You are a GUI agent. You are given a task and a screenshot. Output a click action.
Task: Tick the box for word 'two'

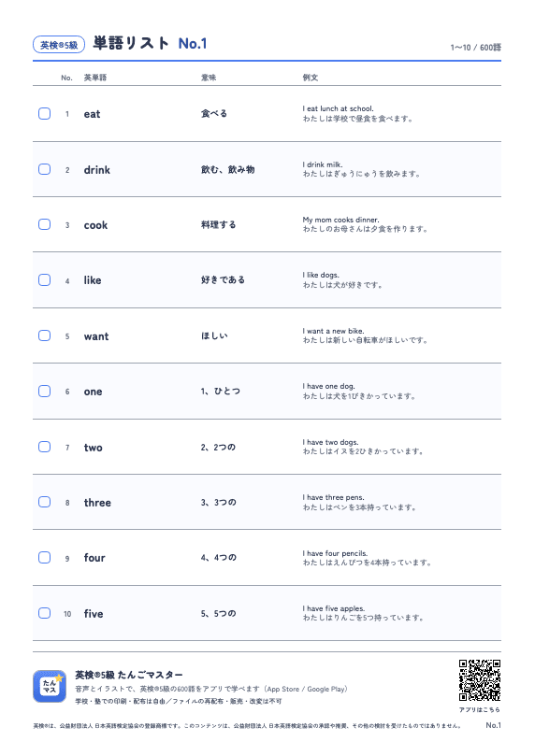click(44, 447)
